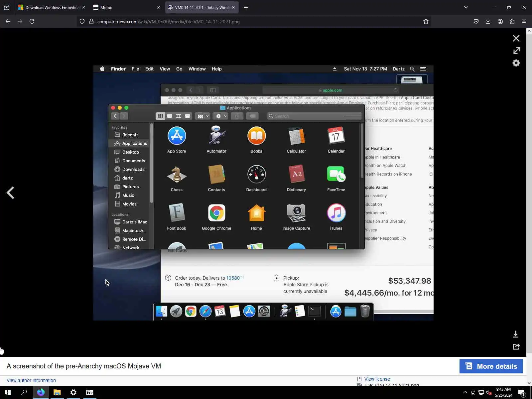Image resolution: width=532 pixels, height=399 pixels.
Task: Close the media viewer with the X icon
Action: 516,38
